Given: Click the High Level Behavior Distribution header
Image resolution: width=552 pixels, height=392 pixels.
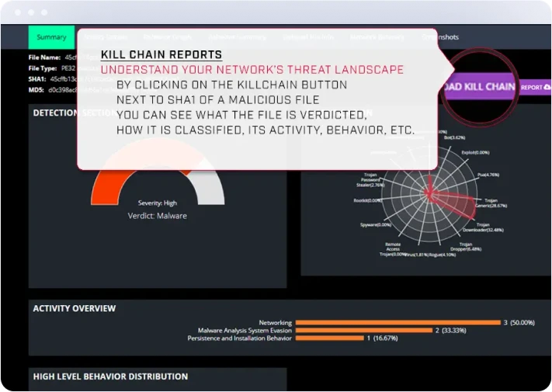Looking at the screenshot, I should pos(110,376).
